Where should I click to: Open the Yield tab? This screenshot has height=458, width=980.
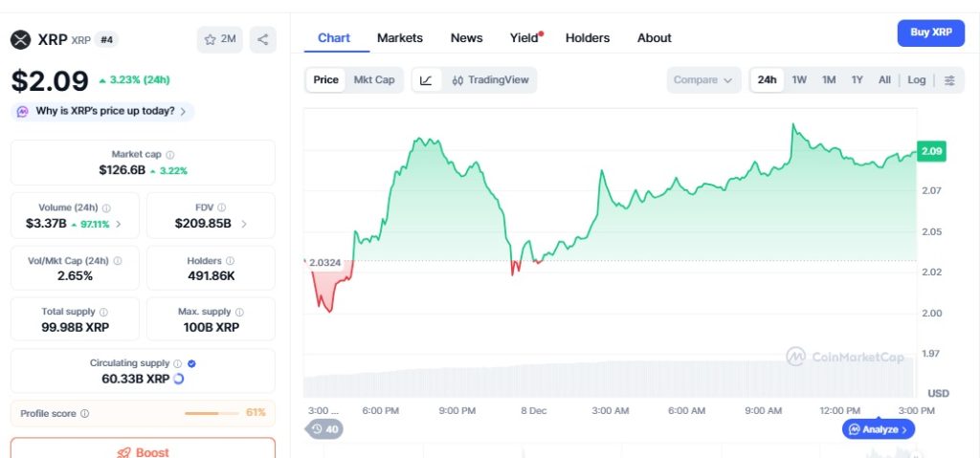tap(524, 38)
